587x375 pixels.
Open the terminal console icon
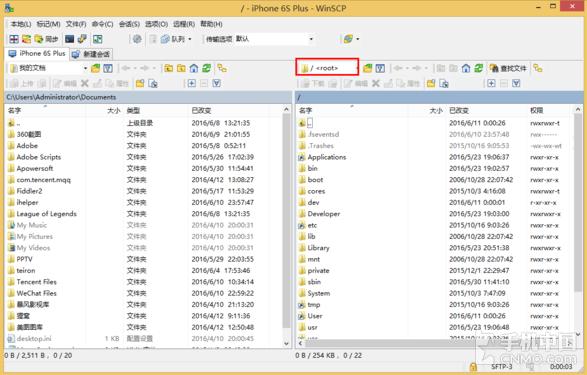[x=70, y=39]
